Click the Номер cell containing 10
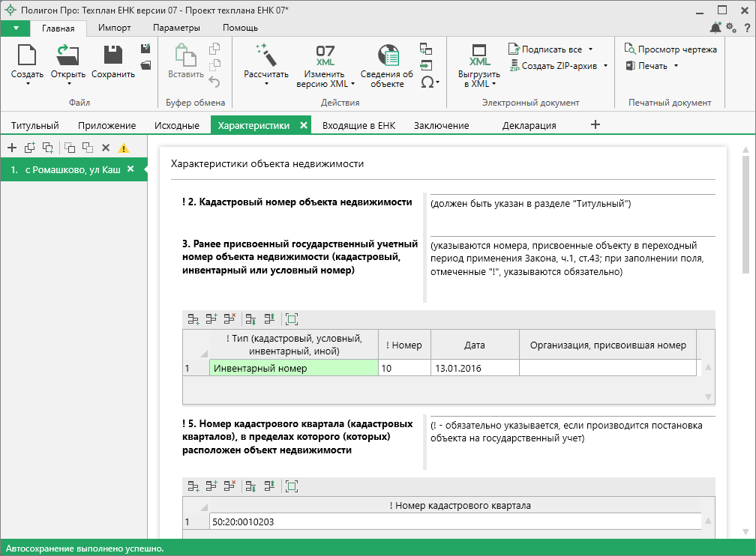 403,368
